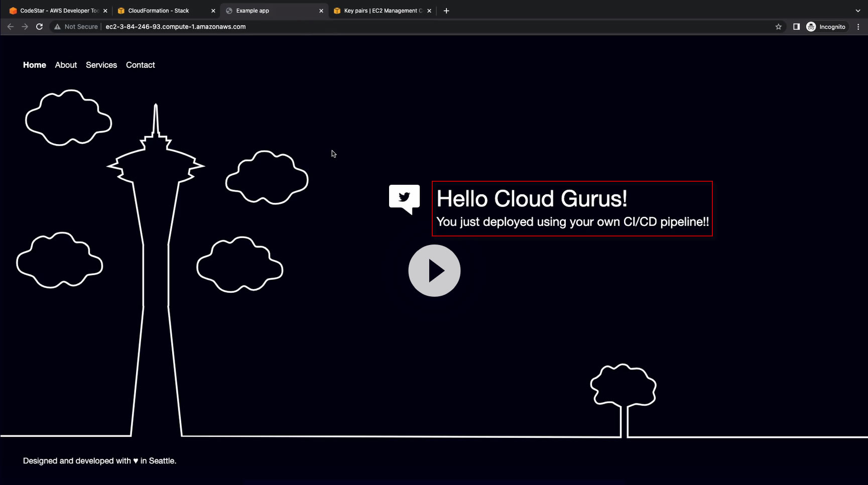868x485 pixels.
Task: Expand the tab search dropdown arrow
Action: (x=857, y=11)
